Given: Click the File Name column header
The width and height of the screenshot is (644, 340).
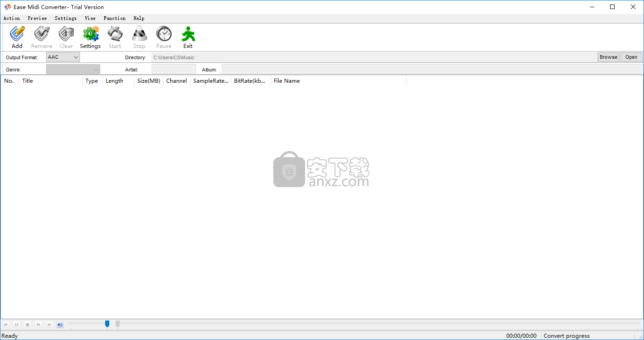Looking at the screenshot, I should [338, 81].
